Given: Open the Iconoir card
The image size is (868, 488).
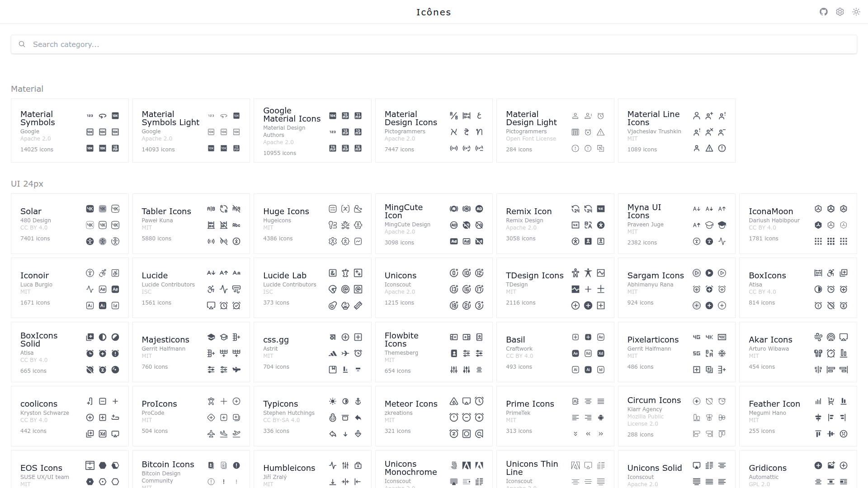Looking at the screenshot, I should click(x=70, y=288).
